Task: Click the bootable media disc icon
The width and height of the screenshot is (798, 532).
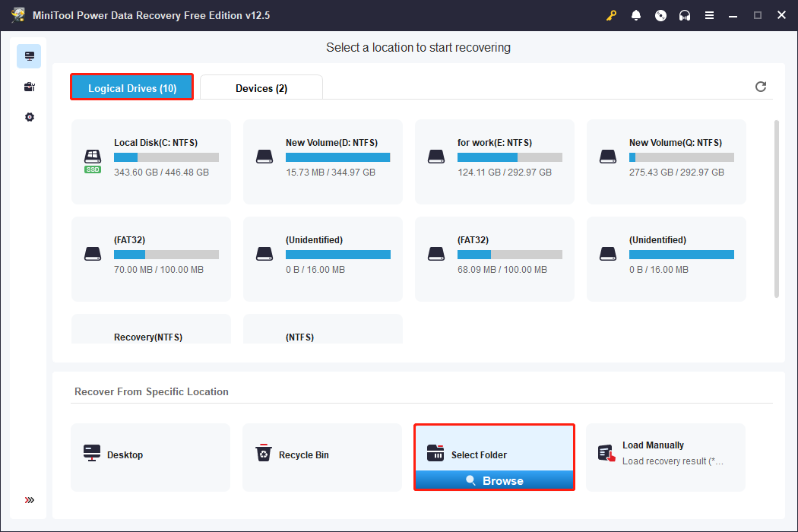Action: click(660, 15)
